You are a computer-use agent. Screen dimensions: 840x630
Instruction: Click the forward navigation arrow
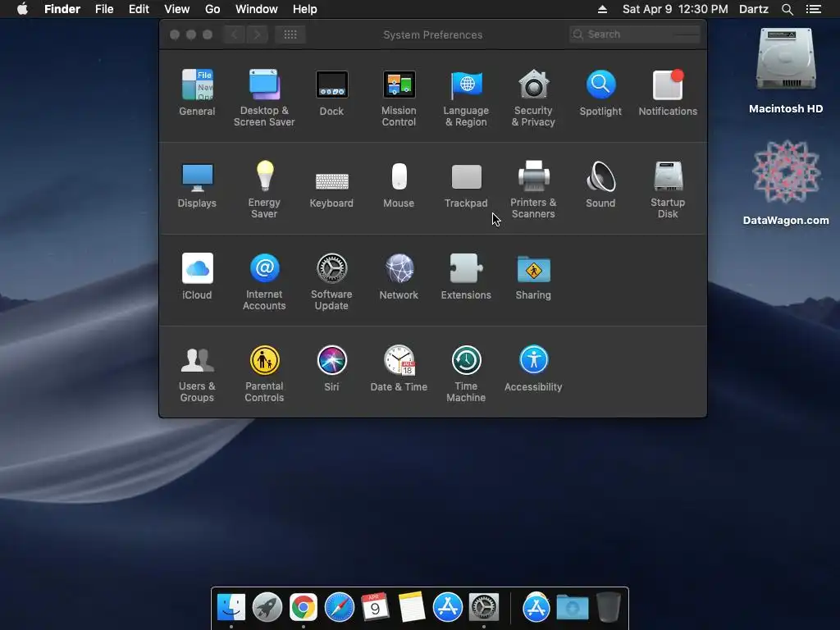257,34
